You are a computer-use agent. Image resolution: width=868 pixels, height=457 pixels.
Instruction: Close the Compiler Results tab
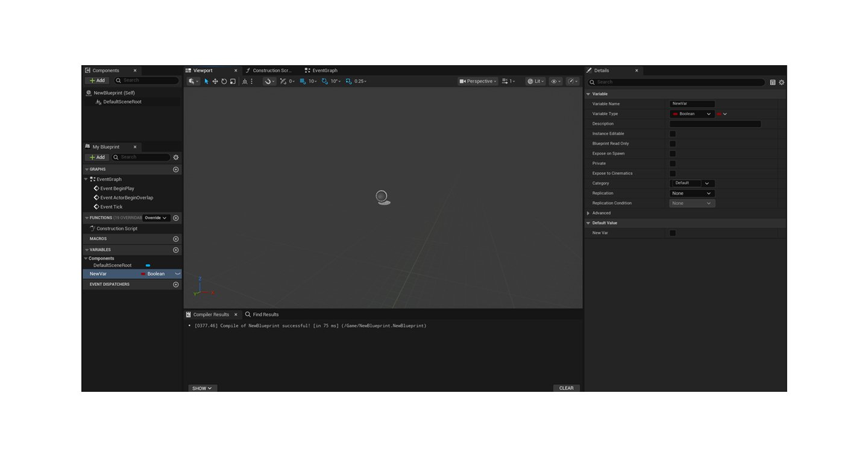pos(236,315)
